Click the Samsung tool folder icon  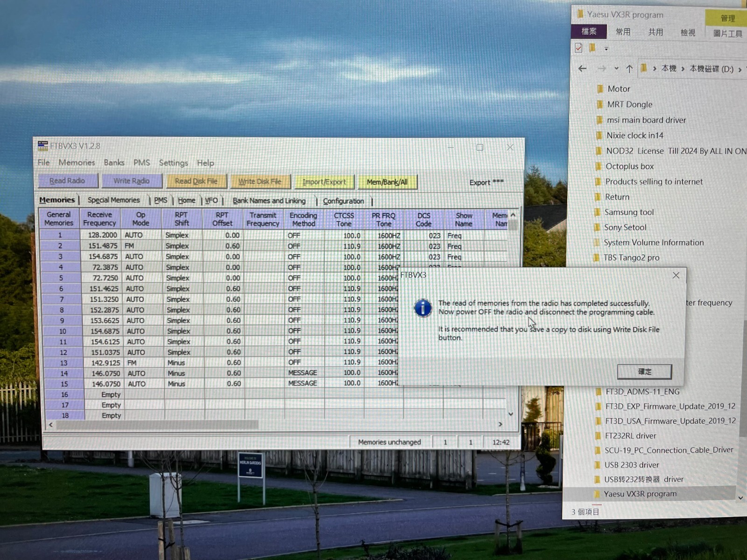click(597, 212)
